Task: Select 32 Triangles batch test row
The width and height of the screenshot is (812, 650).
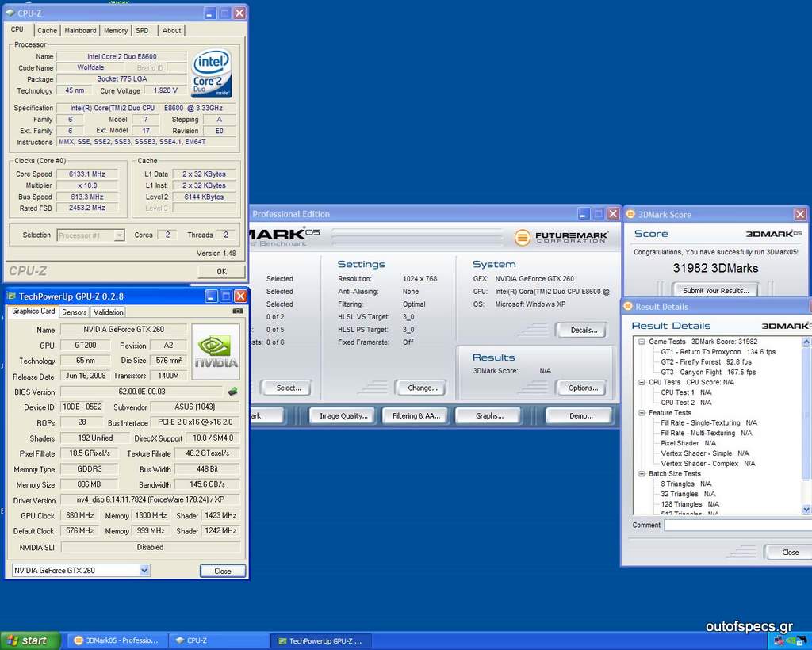Action: (x=688, y=494)
